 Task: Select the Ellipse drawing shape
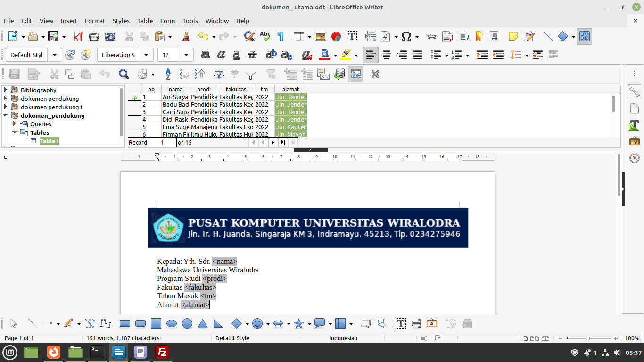[172, 323]
